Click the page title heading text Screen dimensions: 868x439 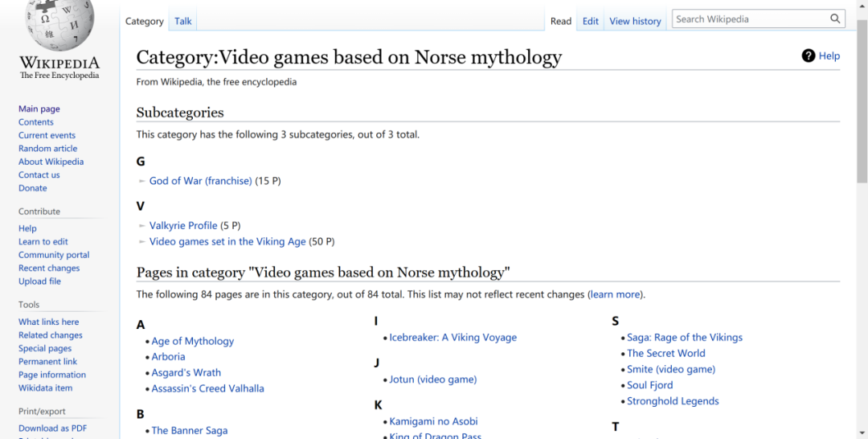click(x=349, y=57)
